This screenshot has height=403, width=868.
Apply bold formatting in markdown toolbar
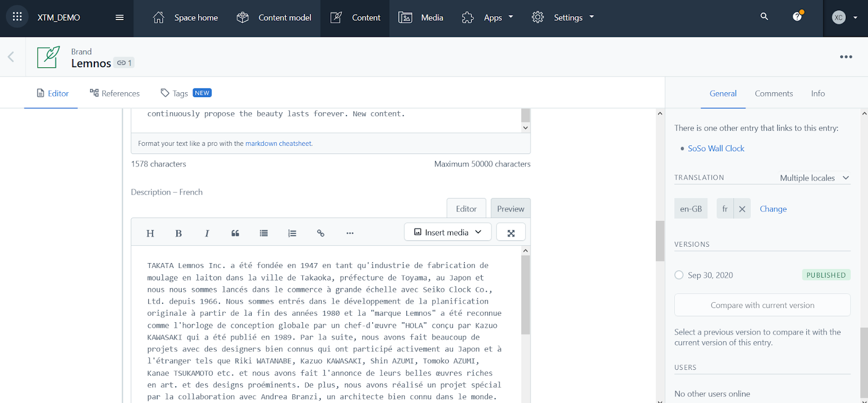tap(178, 233)
